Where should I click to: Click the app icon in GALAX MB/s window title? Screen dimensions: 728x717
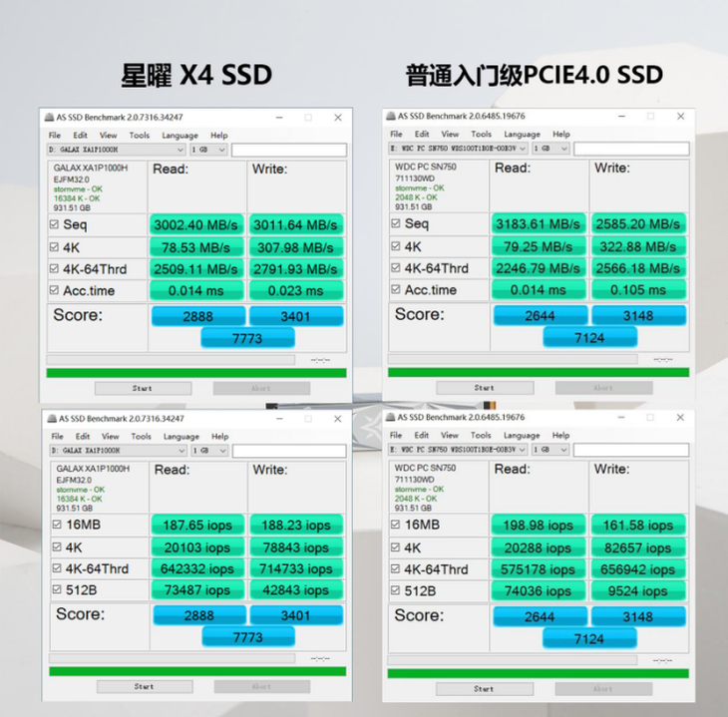49,117
